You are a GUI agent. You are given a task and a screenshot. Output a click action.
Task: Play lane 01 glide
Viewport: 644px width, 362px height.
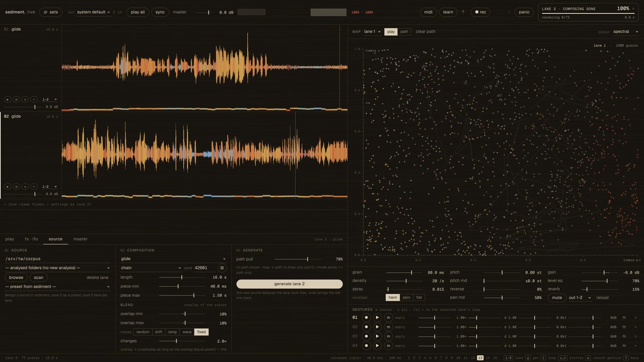point(8,99)
